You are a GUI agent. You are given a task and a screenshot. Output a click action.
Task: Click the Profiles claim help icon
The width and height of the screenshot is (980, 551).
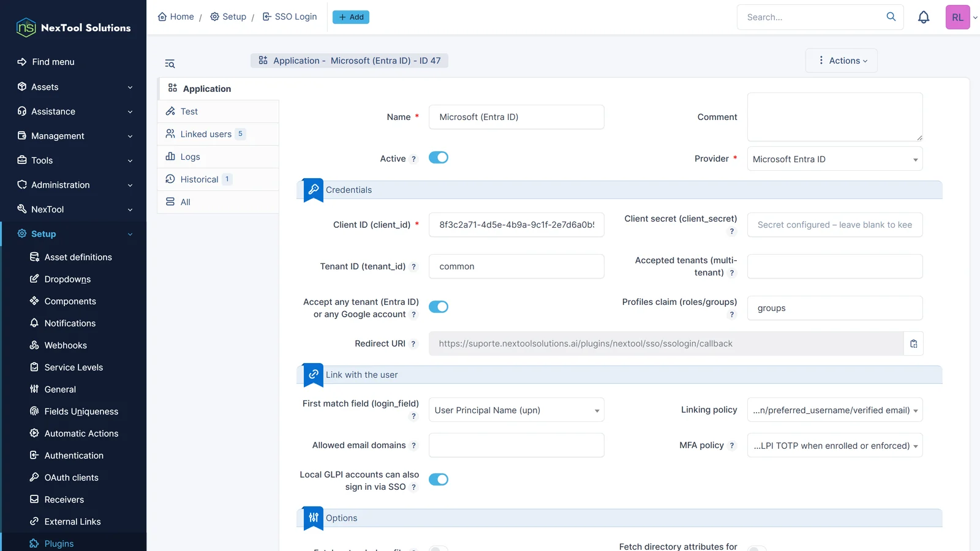point(731,315)
